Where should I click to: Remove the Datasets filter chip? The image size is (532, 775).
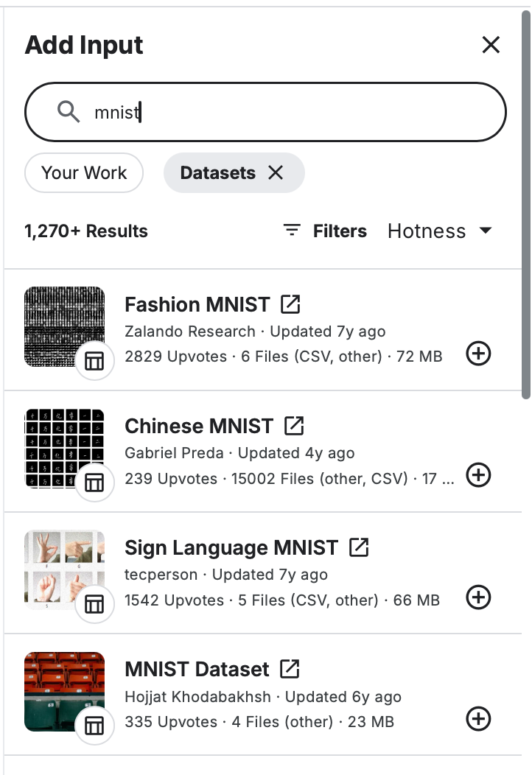(x=276, y=172)
